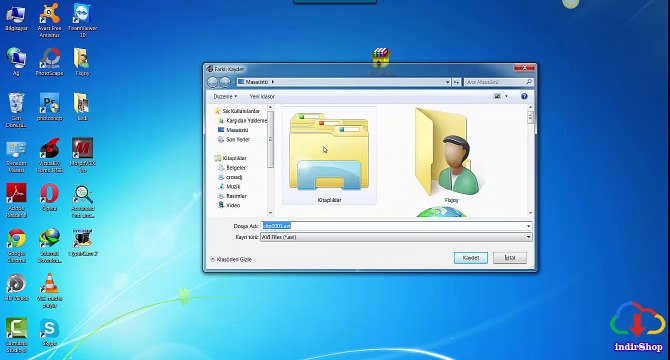This screenshot has width=670, height=360.
Task: Click the view mode icon in dialog toolbar
Action: (x=497, y=97)
